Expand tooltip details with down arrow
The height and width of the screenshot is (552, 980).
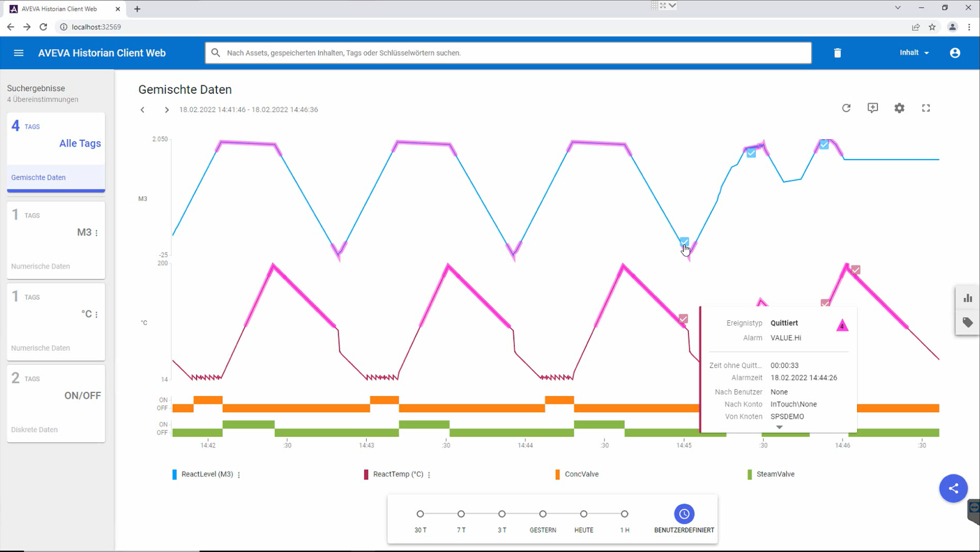779,427
